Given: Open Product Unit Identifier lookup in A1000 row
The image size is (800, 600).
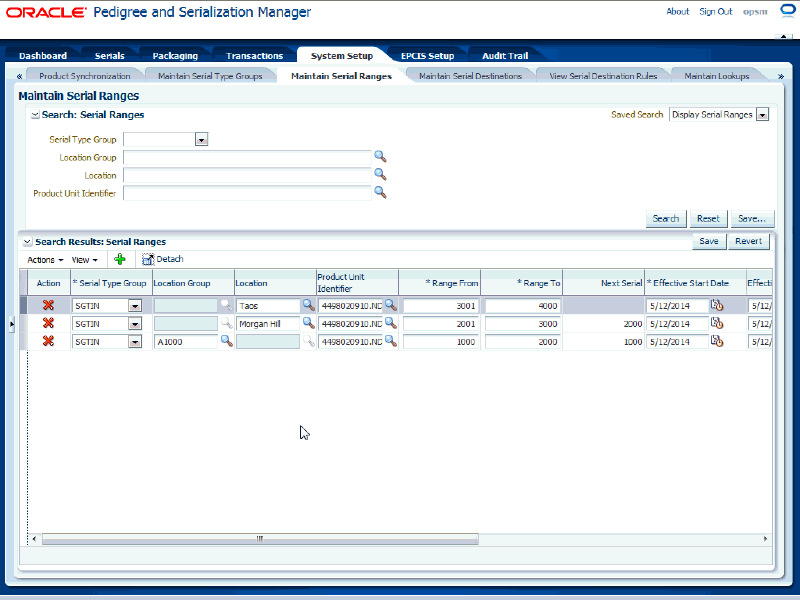Looking at the screenshot, I should point(390,341).
